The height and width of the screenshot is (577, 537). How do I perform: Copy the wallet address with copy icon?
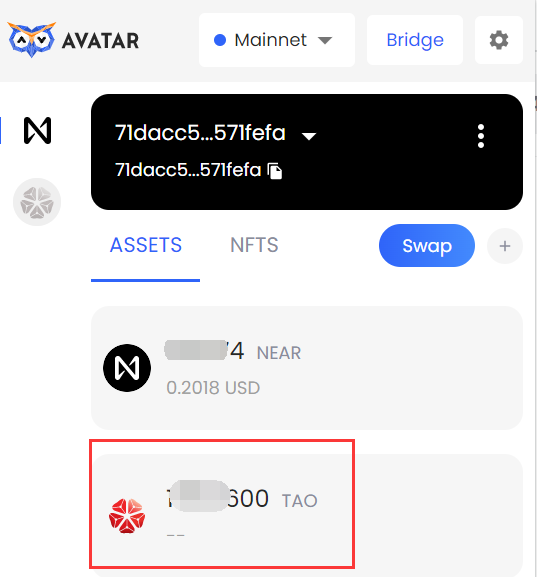click(x=275, y=171)
